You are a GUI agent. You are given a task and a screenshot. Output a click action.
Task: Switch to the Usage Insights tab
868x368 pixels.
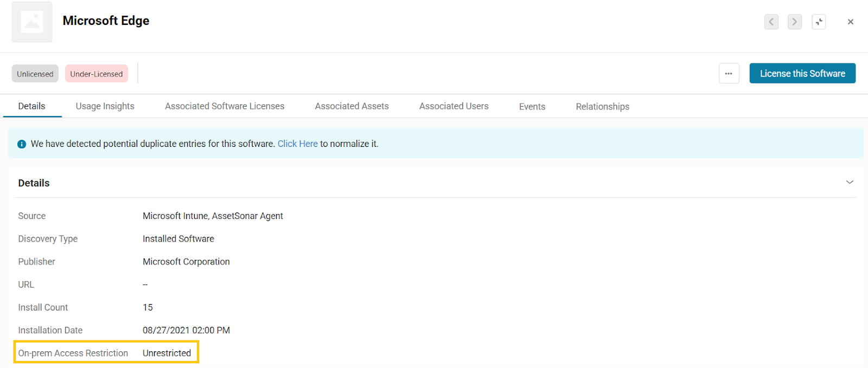105,106
